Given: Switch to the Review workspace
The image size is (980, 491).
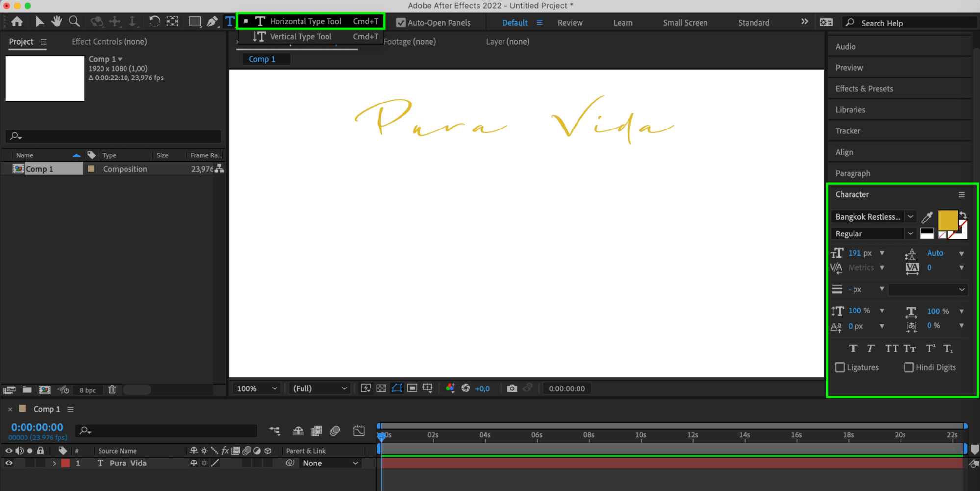Looking at the screenshot, I should point(570,23).
